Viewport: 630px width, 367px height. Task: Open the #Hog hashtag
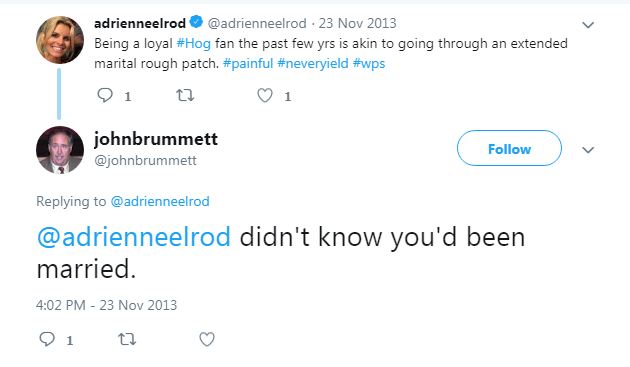[x=194, y=43]
